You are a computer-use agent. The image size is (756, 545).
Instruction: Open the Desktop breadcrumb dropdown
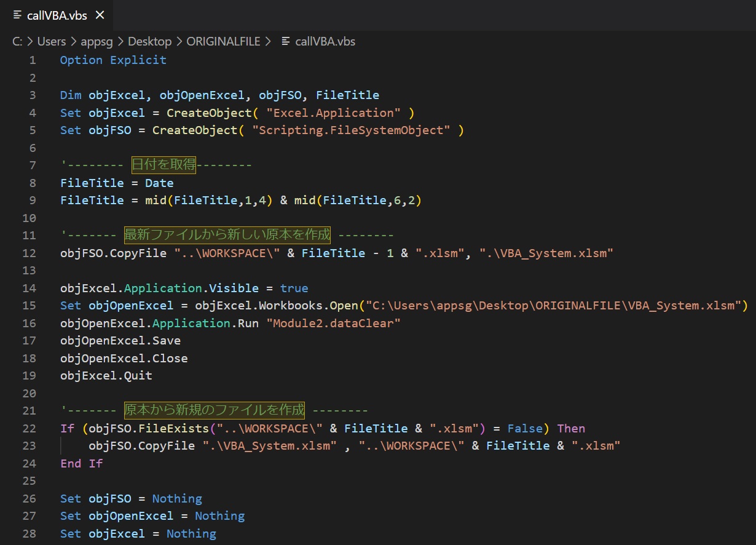[149, 41]
